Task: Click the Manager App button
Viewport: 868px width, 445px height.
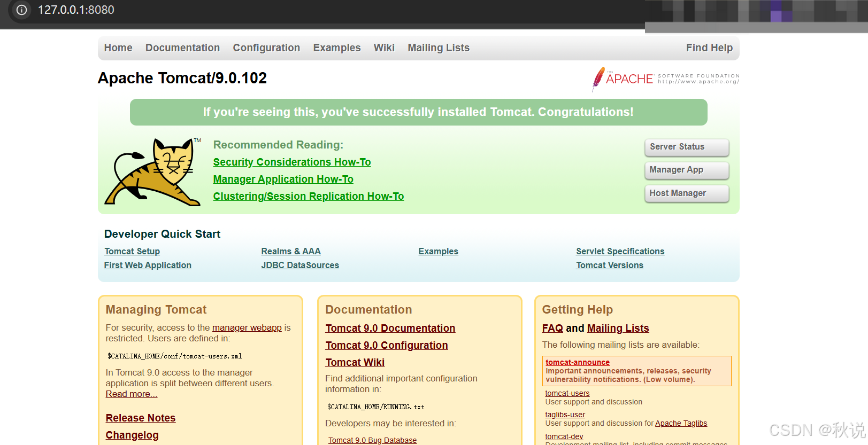Action: 687,170
